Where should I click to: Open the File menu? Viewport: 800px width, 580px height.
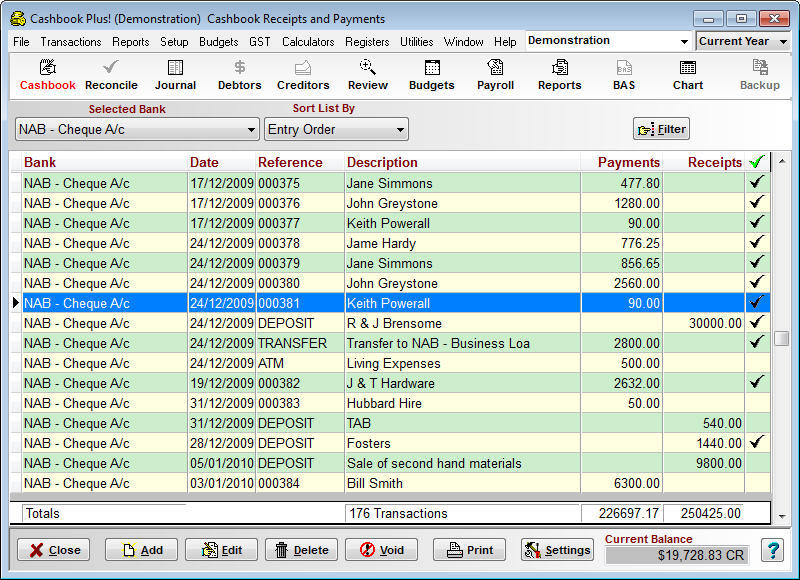[x=21, y=42]
